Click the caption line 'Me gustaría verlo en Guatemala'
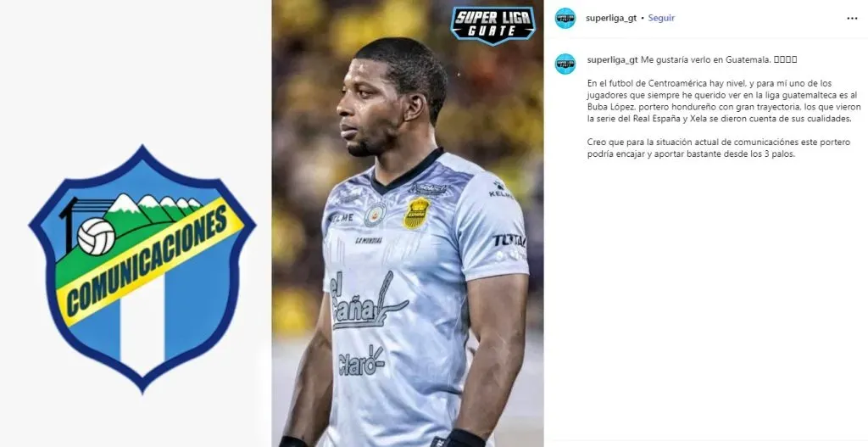The image size is (868, 447). click(x=706, y=60)
